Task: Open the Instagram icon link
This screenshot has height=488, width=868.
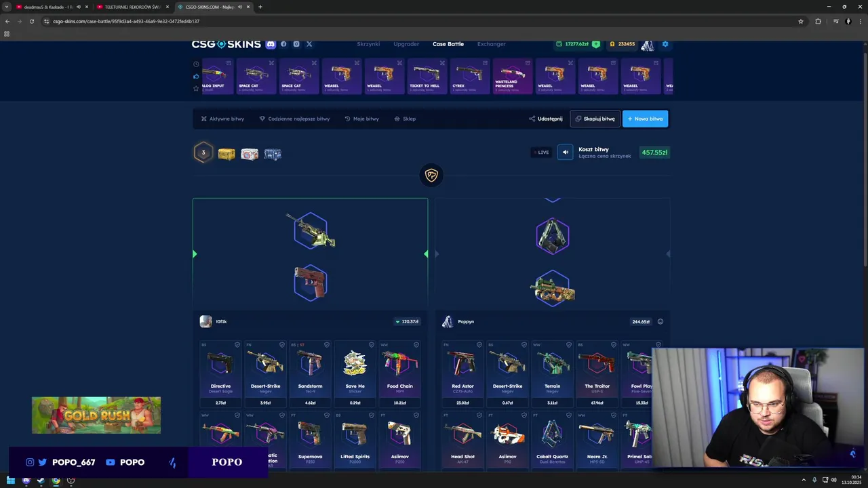Action: point(296,44)
